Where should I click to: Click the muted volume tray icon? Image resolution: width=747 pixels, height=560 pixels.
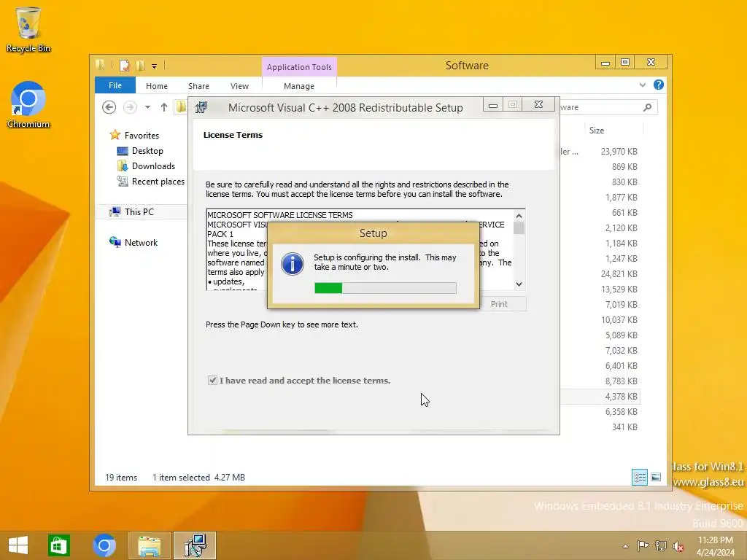(x=678, y=545)
